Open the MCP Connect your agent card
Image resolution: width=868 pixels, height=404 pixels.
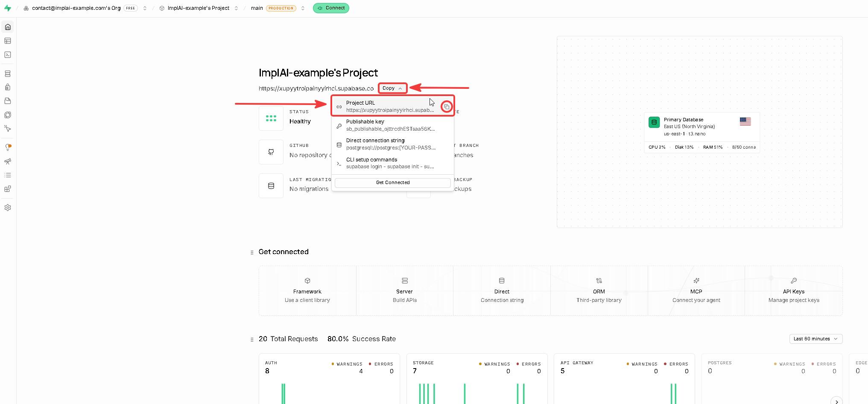pos(696,291)
